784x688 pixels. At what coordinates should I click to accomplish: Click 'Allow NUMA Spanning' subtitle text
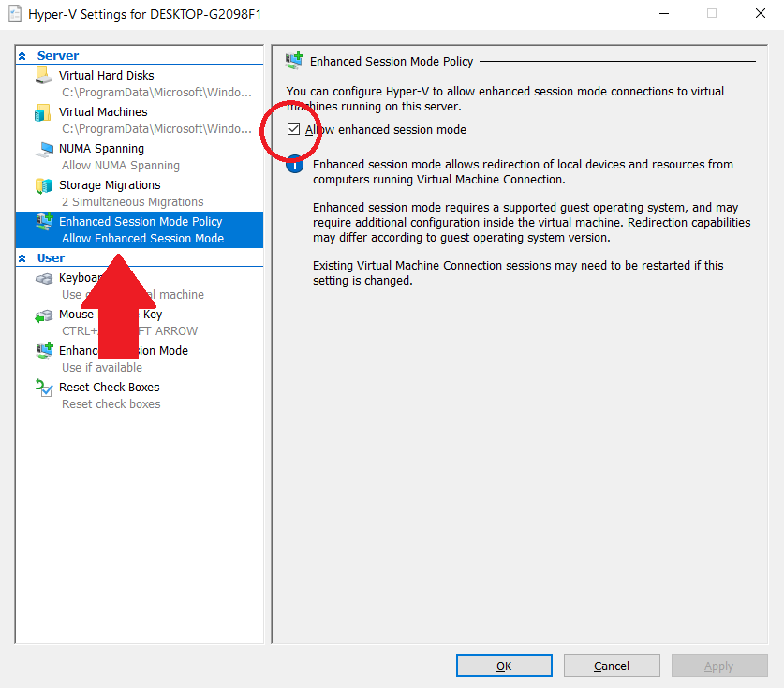121,166
